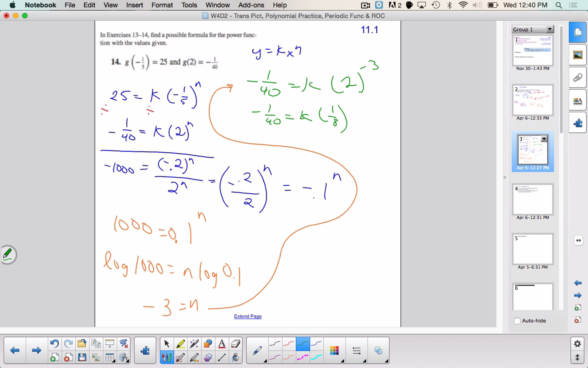
Task: Enable the Auto-hide checkbox
Action: [517, 321]
